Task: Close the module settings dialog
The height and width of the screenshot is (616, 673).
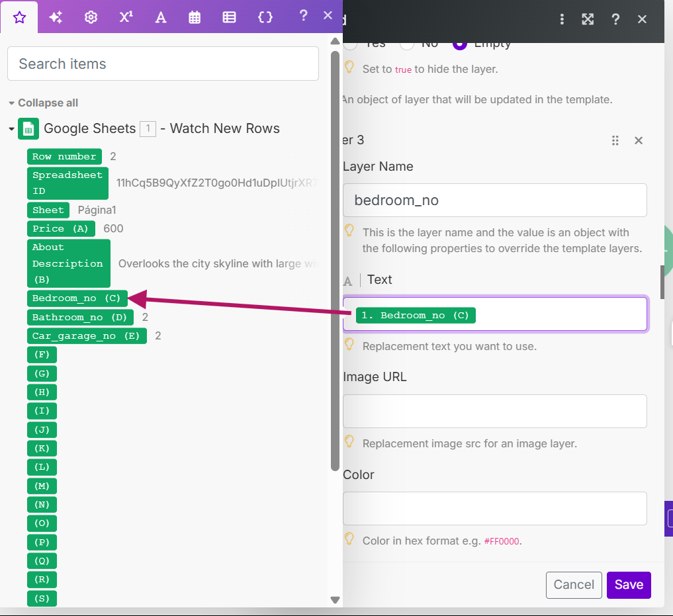Action: point(642,19)
